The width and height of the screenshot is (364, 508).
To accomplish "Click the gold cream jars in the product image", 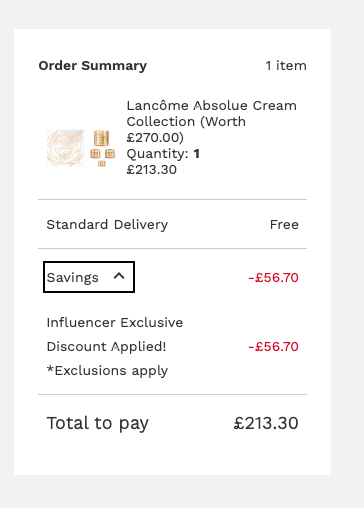I will pos(103,148).
